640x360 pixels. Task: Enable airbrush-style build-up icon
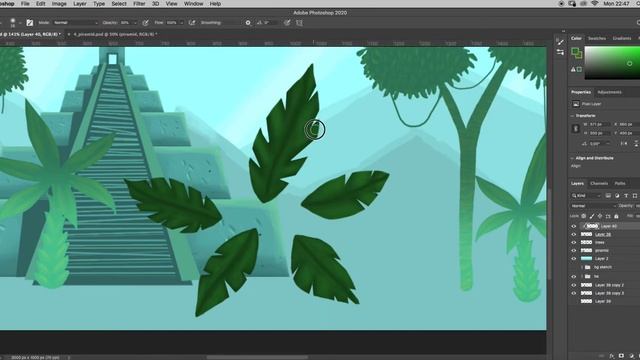click(192, 23)
